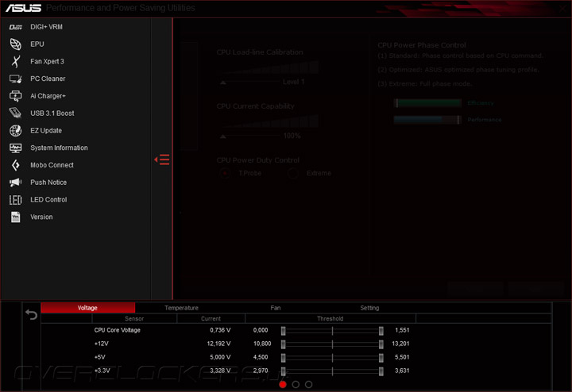This screenshot has height=392, width=572.
Task: Collapse the side menu with the red list icon
Action: (x=162, y=159)
